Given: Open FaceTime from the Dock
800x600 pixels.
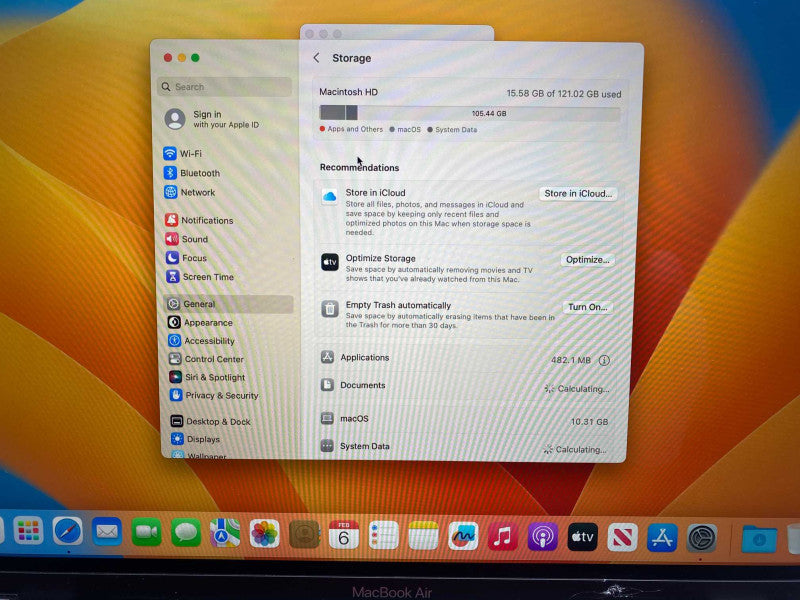Looking at the screenshot, I should click(x=146, y=532).
